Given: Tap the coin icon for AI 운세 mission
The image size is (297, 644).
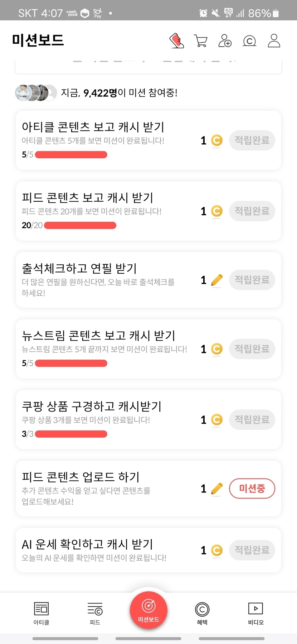Looking at the screenshot, I should [x=216, y=550].
